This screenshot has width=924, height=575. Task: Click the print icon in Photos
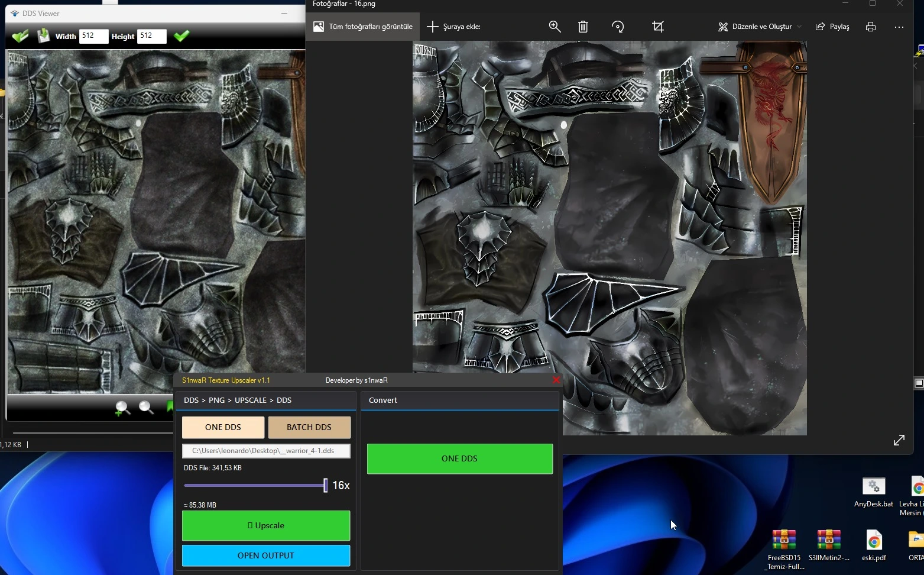(x=870, y=27)
